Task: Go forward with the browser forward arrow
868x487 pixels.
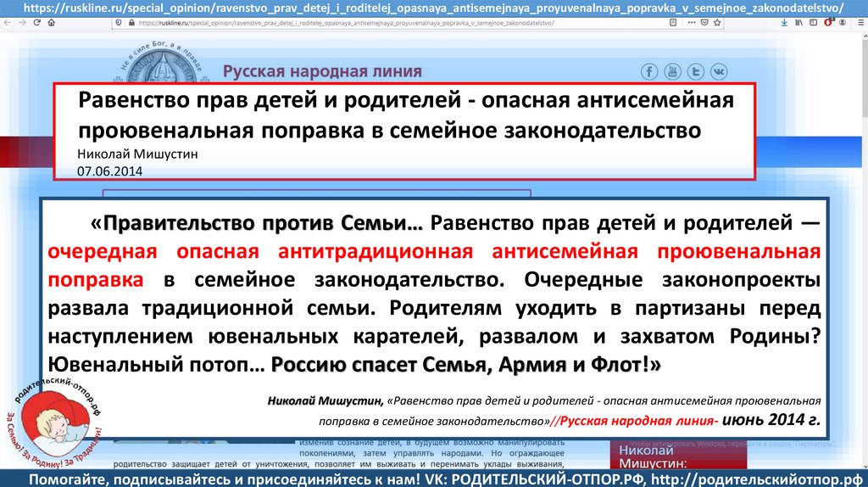Action: 22,23
